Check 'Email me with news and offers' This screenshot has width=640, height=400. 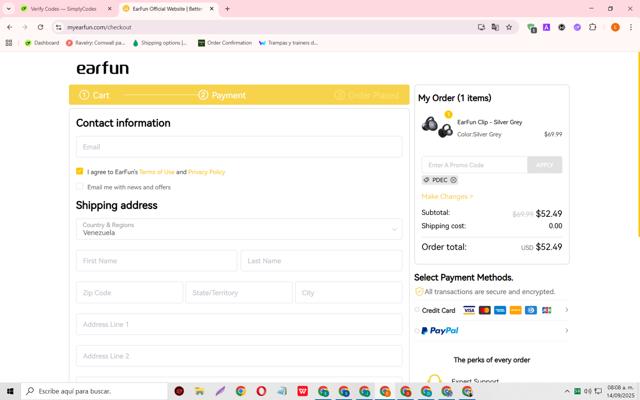pos(80,187)
